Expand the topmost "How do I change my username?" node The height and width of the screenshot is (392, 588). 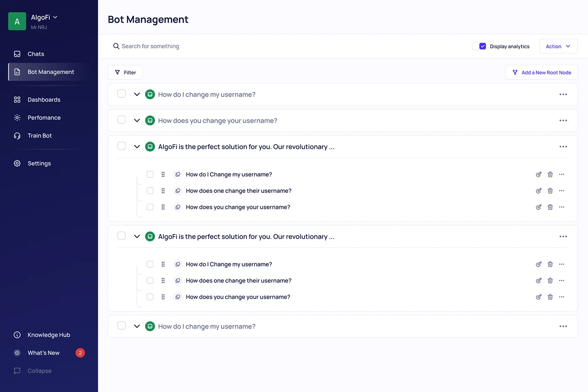coord(137,95)
